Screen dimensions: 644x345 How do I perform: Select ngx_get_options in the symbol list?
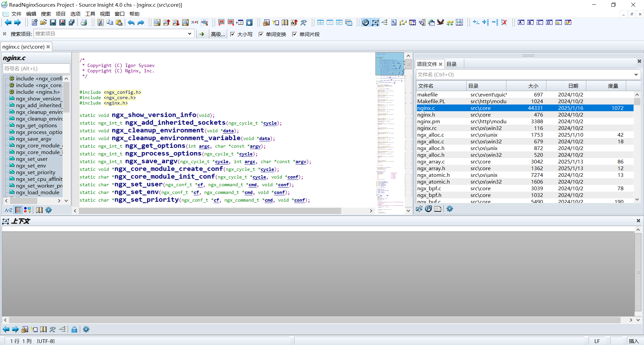coord(36,125)
